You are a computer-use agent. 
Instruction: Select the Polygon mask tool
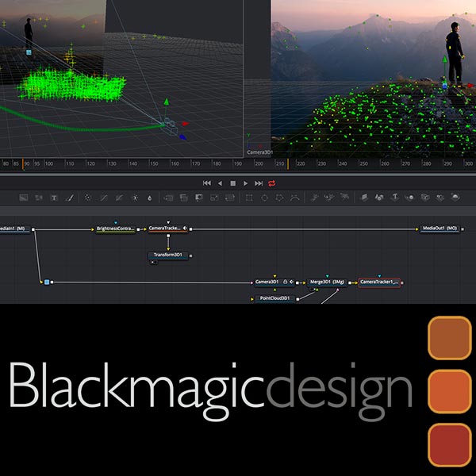pyautogui.click(x=279, y=198)
